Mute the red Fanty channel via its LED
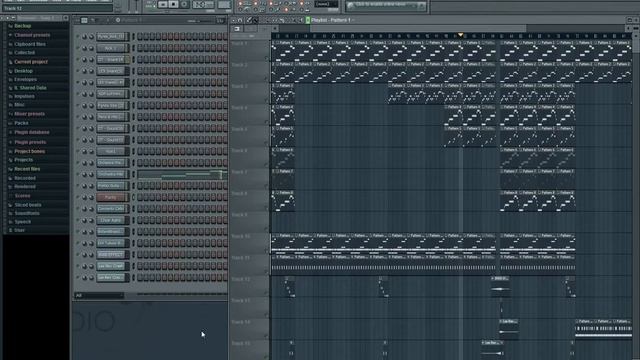 (78, 197)
